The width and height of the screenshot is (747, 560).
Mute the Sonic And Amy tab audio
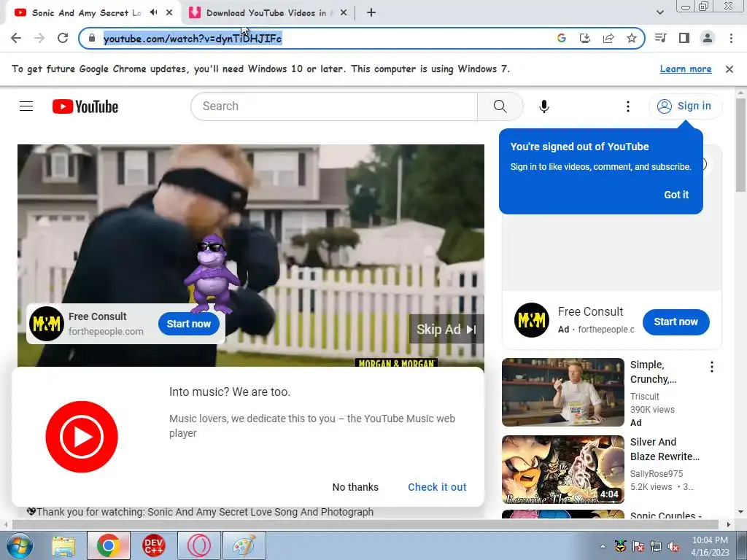click(153, 12)
